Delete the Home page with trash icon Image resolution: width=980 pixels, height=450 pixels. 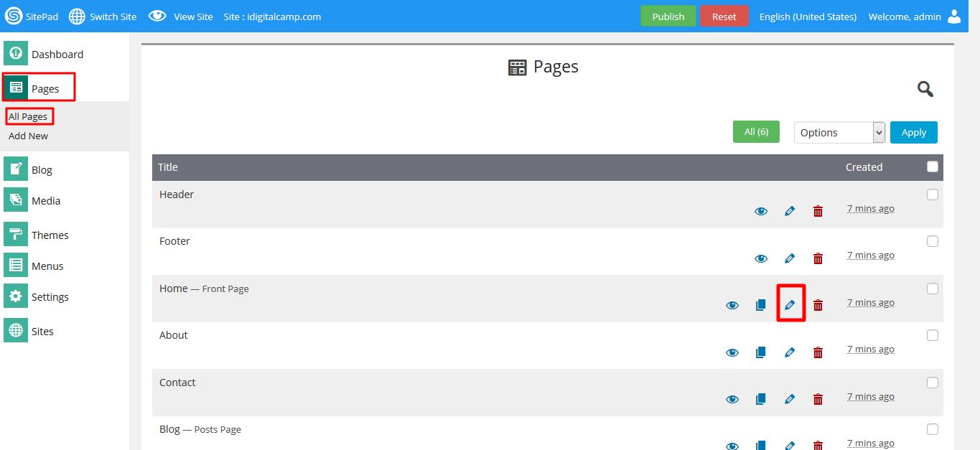tap(818, 305)
